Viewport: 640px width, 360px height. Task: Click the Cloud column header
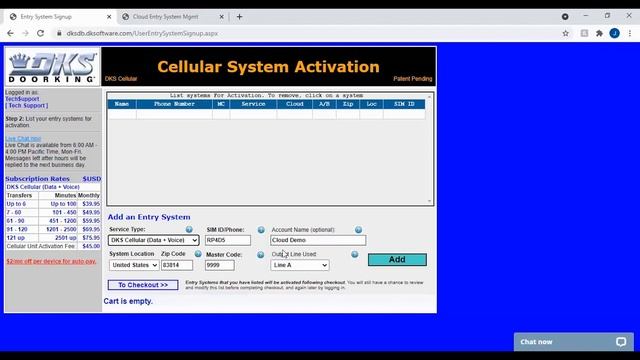pos(295,104)
